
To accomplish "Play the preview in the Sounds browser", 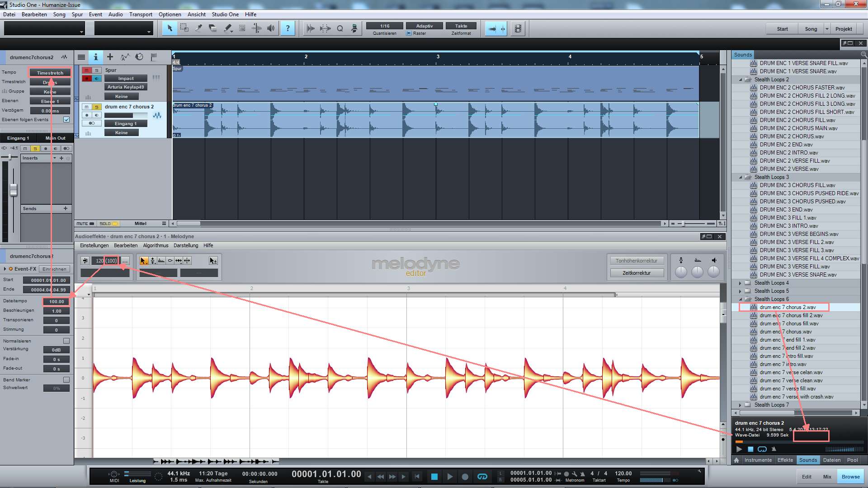I will [739, 449].
